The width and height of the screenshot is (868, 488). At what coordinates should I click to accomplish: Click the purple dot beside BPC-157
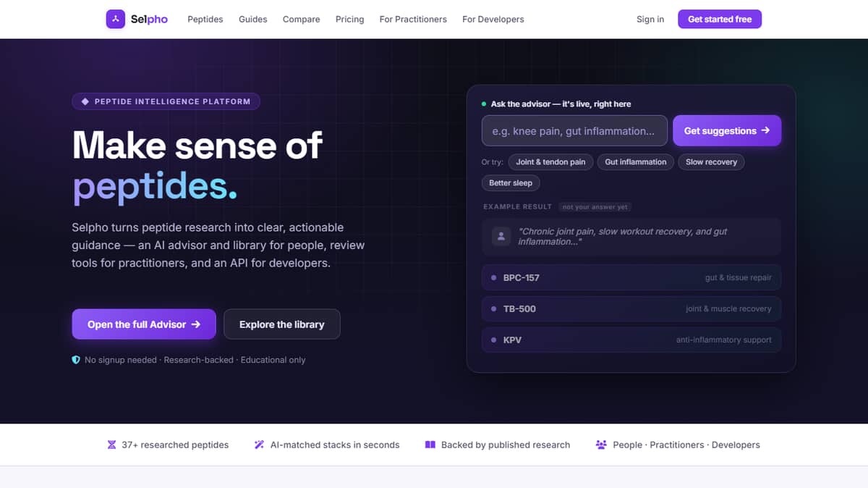(494, 278)
